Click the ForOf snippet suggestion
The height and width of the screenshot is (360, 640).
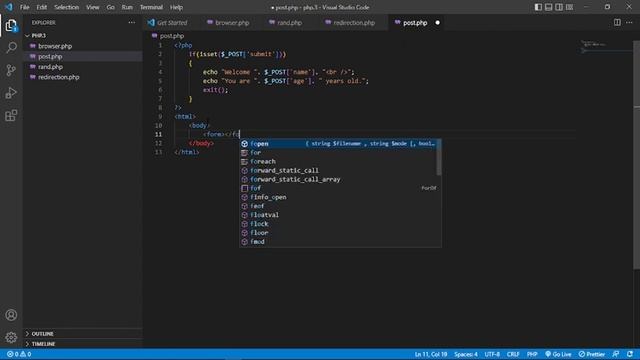click(x=340, y=188)
